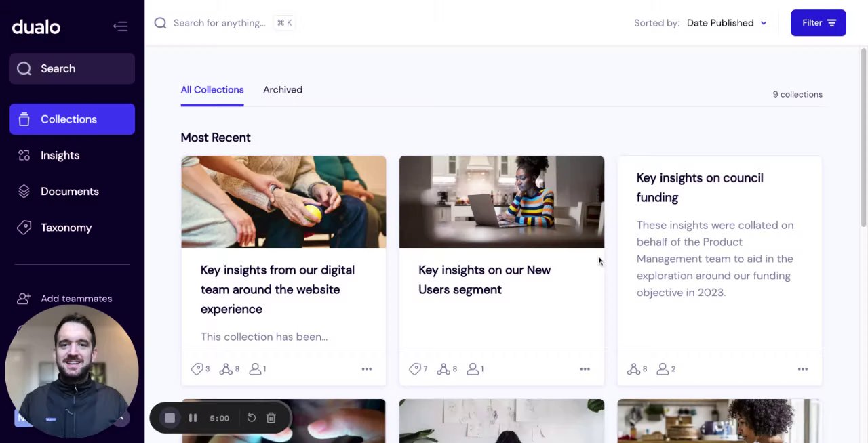This screenshot has height=443, width=868.
Task: Collapse the sidebar with the arrow icon
Action: [121, 26]
